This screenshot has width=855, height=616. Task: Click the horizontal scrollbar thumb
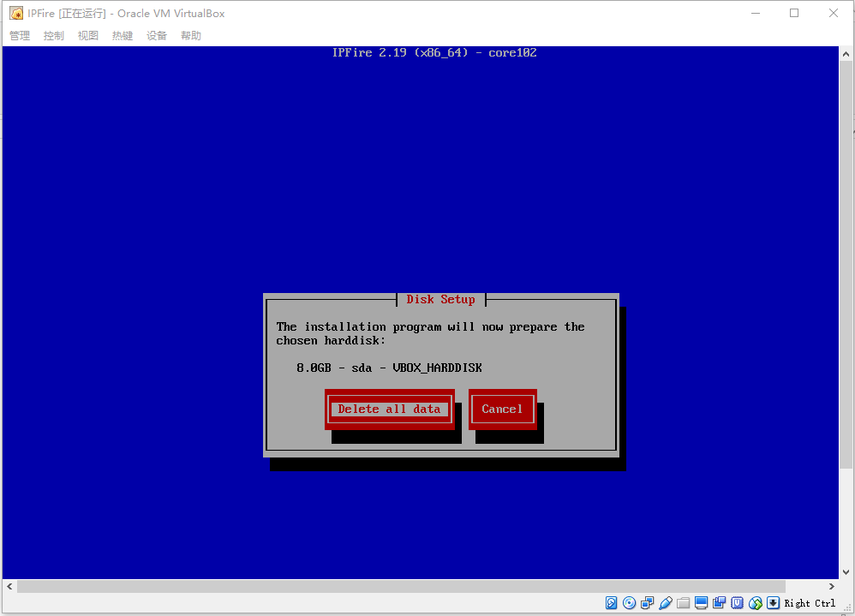[401, 587]
